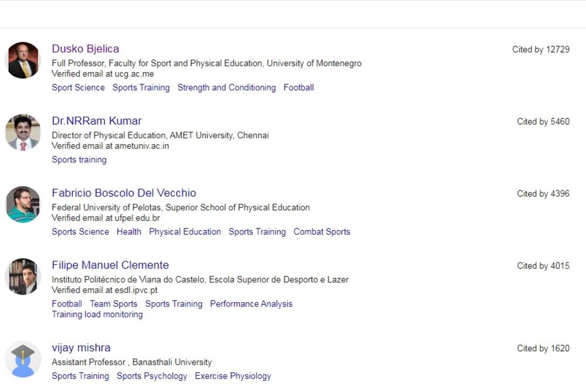
Task: Select Sports training tag under Dr.NRRam Kumar
Action: [79, 159]
